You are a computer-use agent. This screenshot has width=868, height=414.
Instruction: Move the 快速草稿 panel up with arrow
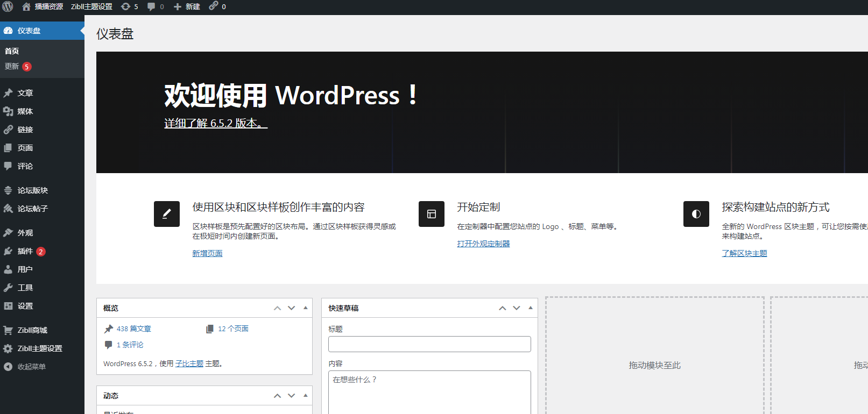pos(503,308)
